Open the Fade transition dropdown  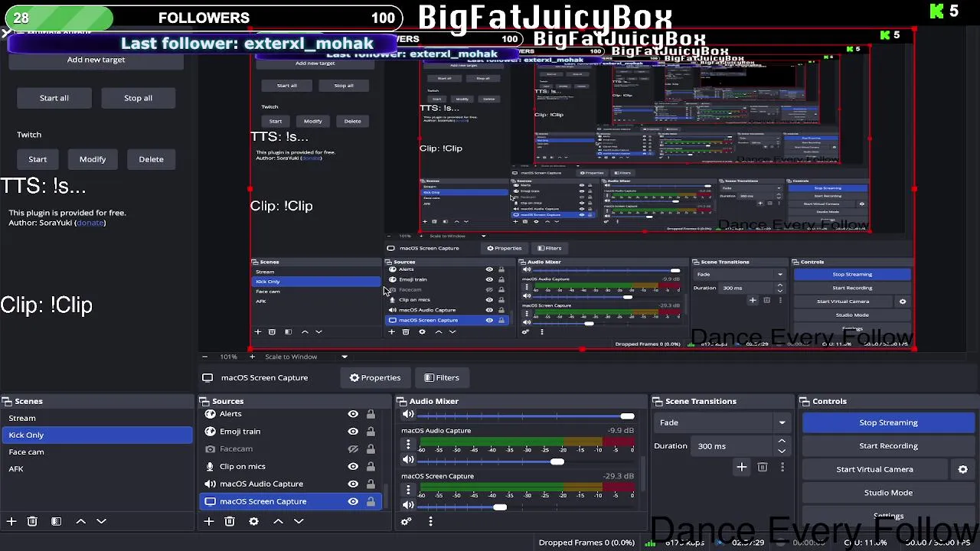[x=722, y=422]
